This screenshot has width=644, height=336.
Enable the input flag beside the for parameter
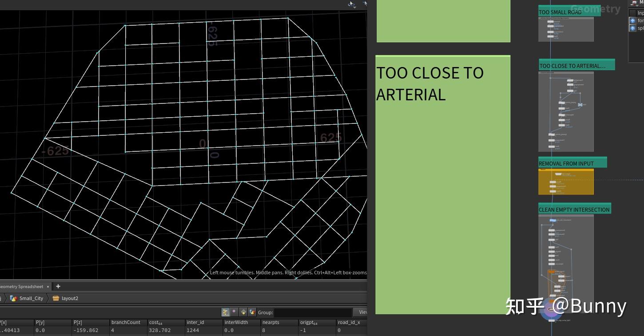pyautogui.click(x=632, y=20)
